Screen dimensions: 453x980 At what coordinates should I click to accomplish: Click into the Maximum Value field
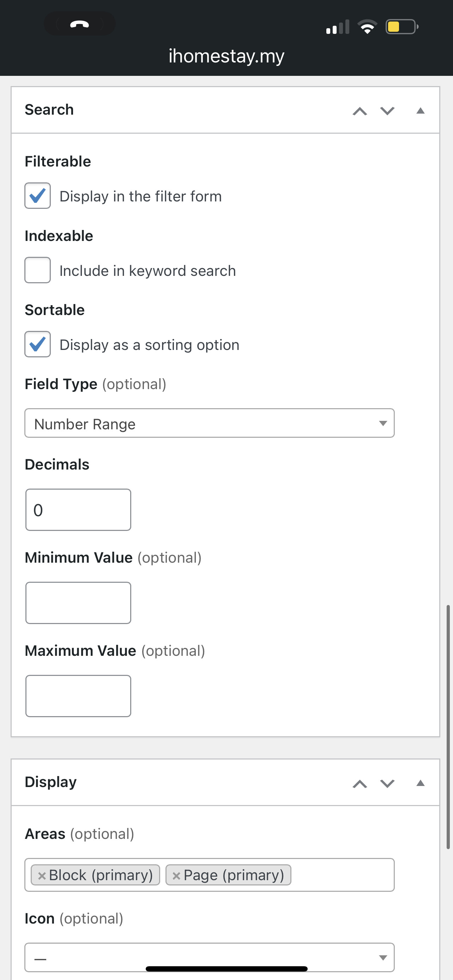click(x=78, y=696)
